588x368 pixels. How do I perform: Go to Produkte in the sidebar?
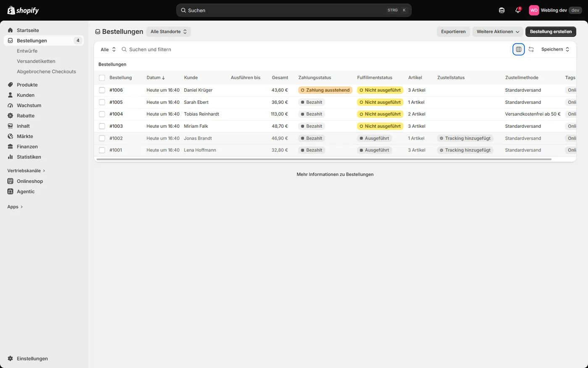pyautogui.click(x=27, y=85)
